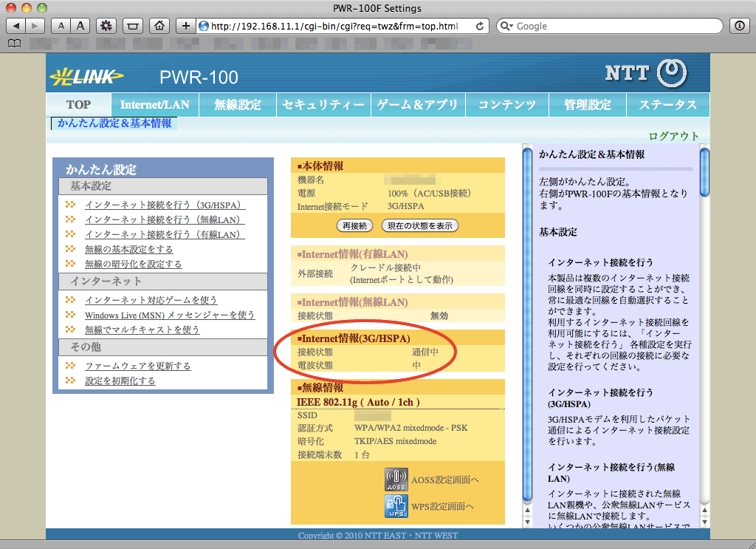
Task: Increase text size with large A button
Action: point(80,26)
